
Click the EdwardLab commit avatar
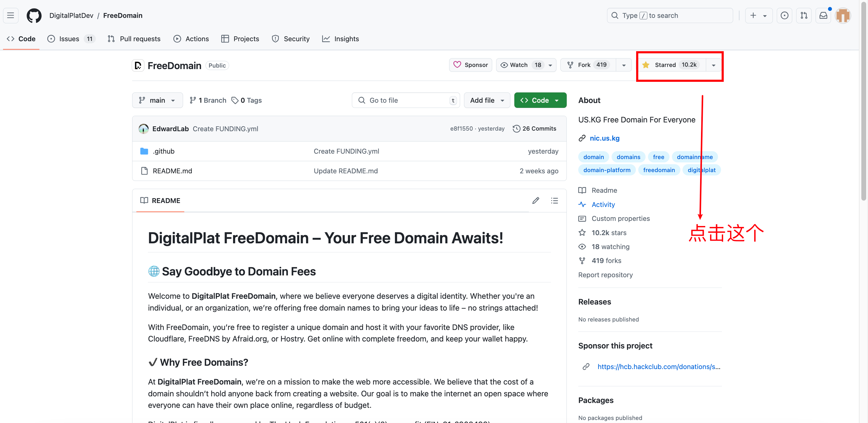(143, 129)
